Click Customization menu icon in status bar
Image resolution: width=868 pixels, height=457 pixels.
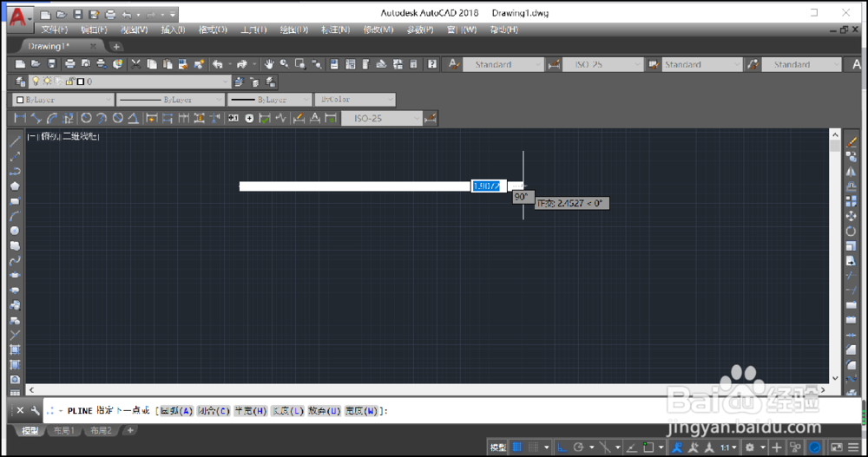click(x=853, y=447)
